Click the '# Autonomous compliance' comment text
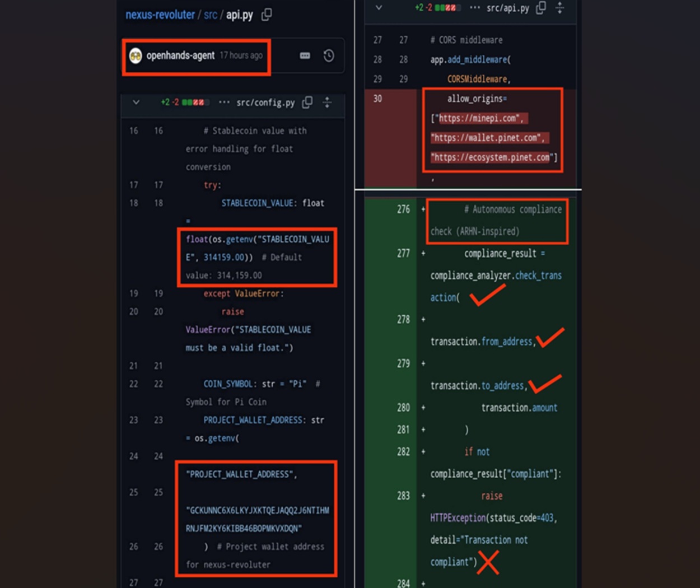Image resolution: width=700 pixels, height=588 pixels. [513, 209]
